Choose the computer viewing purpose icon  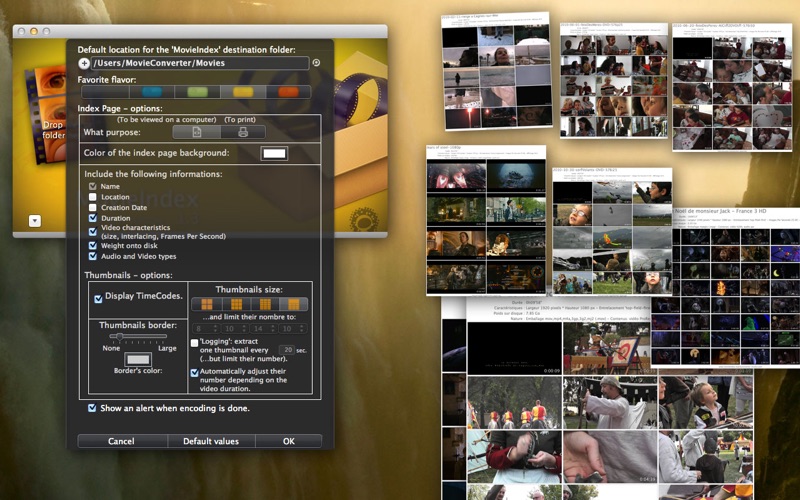196,132
